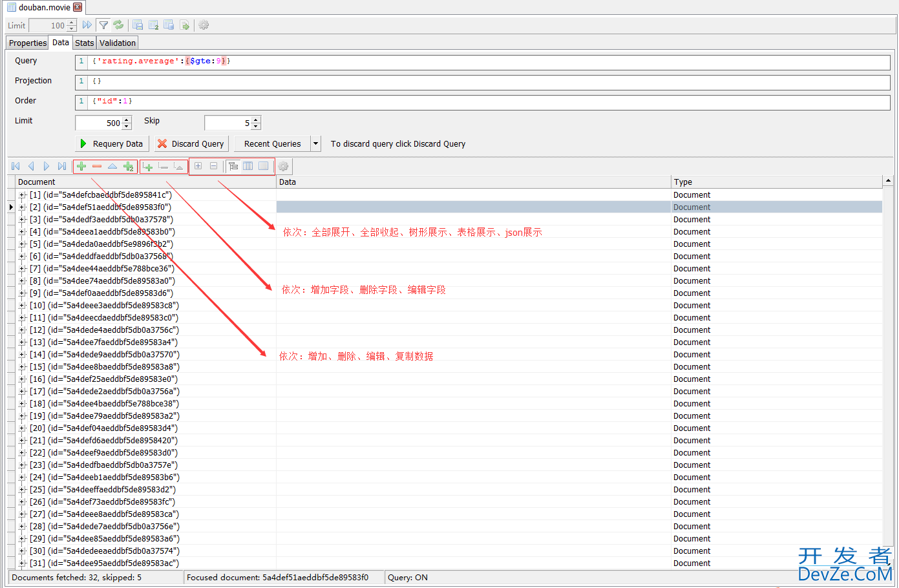
Task: Expand document [10] tree node
Action: [x=22, y=305]
